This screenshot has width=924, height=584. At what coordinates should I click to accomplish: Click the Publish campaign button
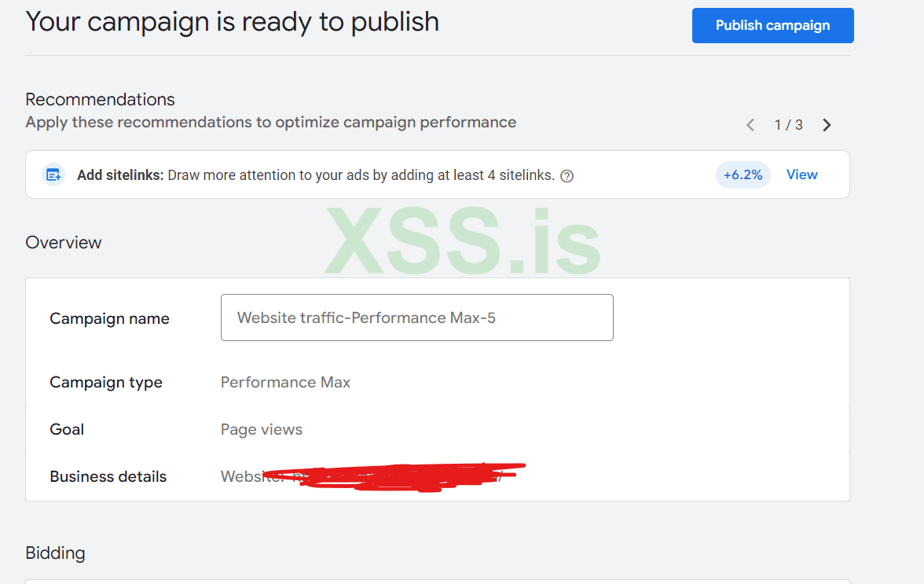[772, 25]
